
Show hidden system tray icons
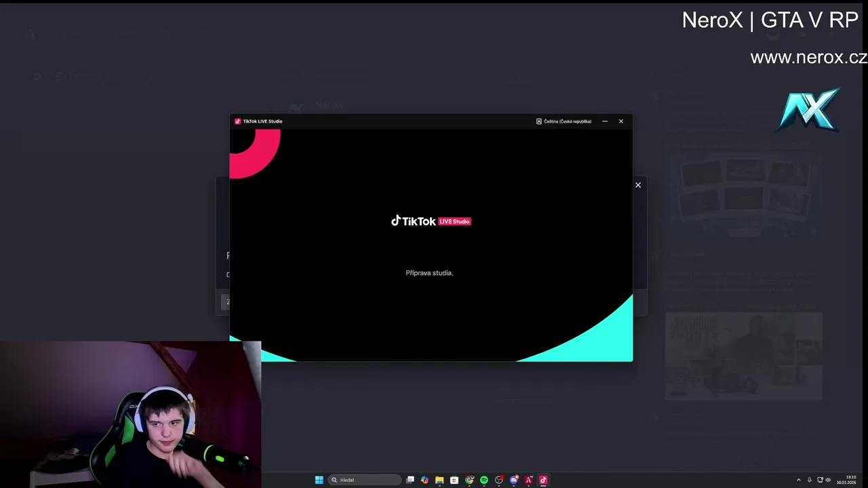coord(798,480)
